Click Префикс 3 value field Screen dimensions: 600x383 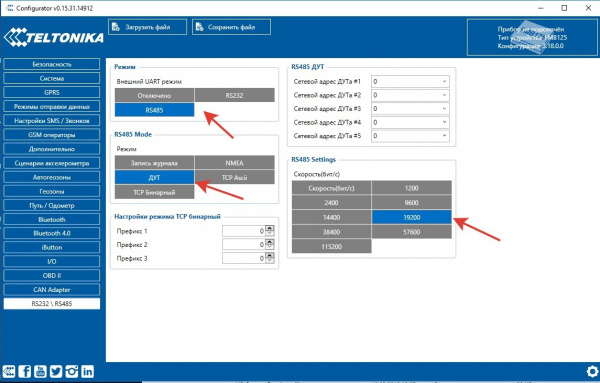point(244,258)
